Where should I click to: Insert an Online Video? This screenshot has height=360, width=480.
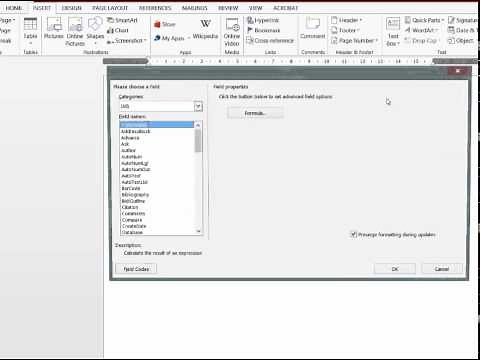[x=232, y=32]
